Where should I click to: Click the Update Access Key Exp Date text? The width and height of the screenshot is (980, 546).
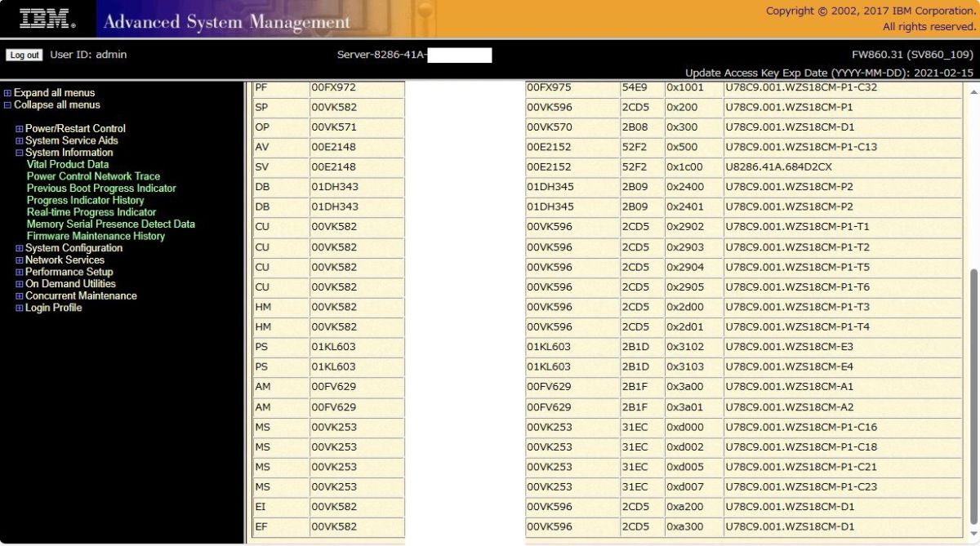pyautogui.click(x=829, y=73)
